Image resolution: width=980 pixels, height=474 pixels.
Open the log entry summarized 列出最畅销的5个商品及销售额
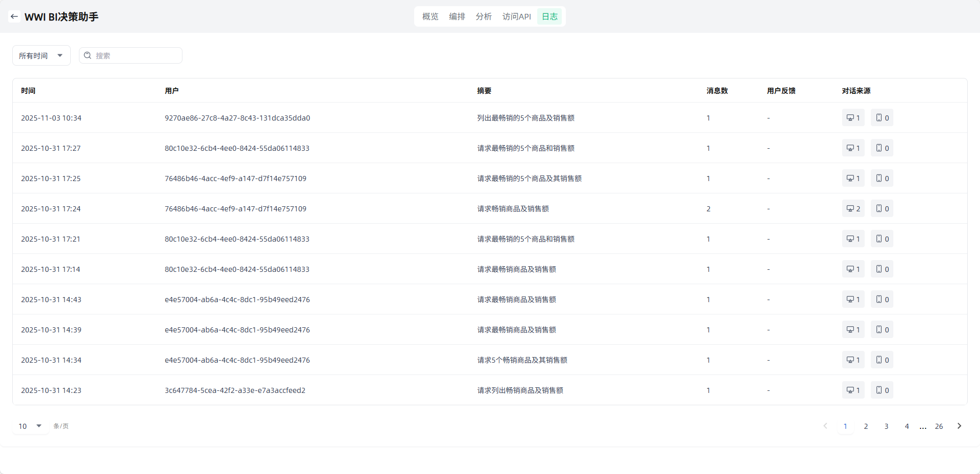[525, 118]
